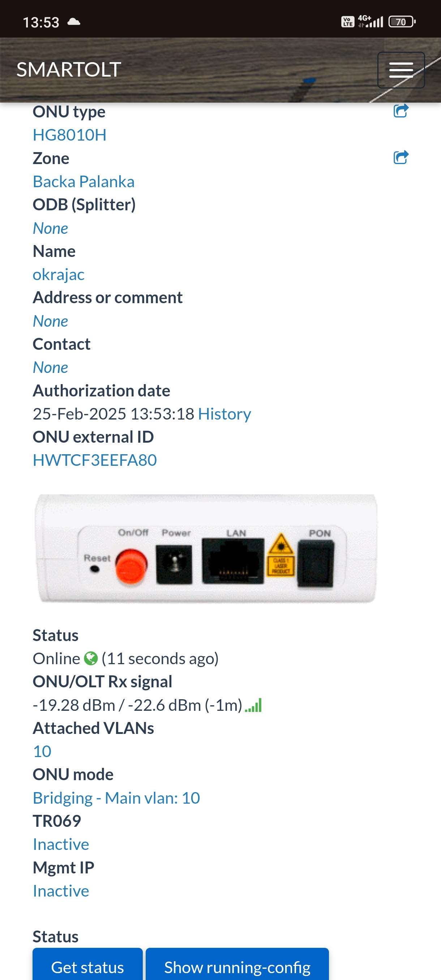
Task: Click the ONU device image
Action: point(206,548)
